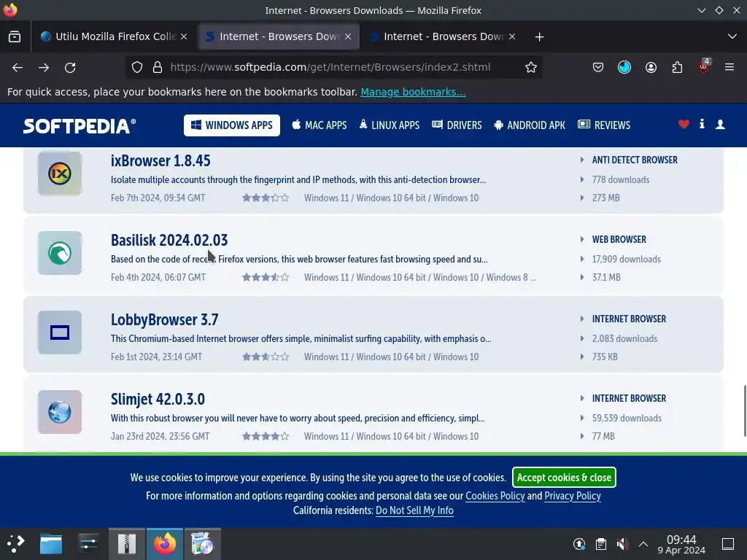Save page to Pocket icon
747x560 pixels.
[x=598, y=68]
